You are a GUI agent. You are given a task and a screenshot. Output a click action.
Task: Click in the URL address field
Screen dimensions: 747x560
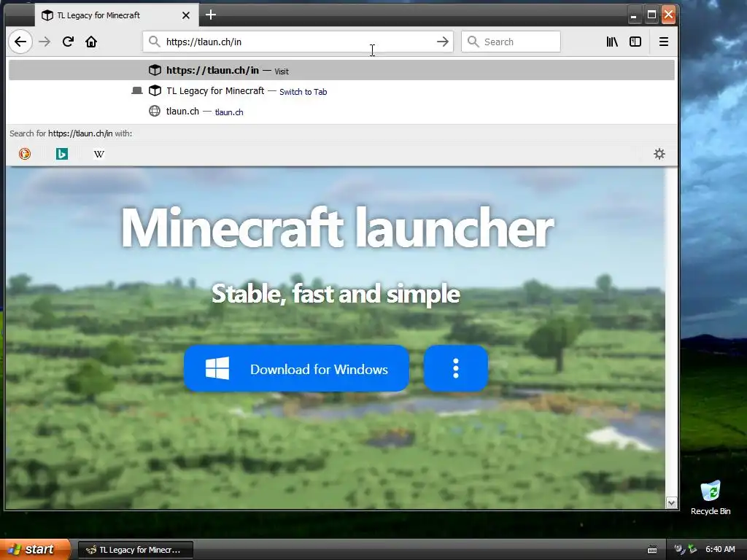click(x=298, y=42)
